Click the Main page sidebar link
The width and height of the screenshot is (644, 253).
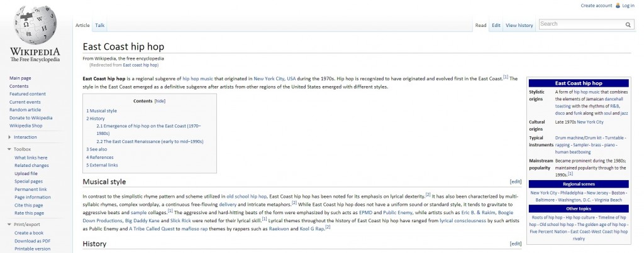click(x=20, y=78)
